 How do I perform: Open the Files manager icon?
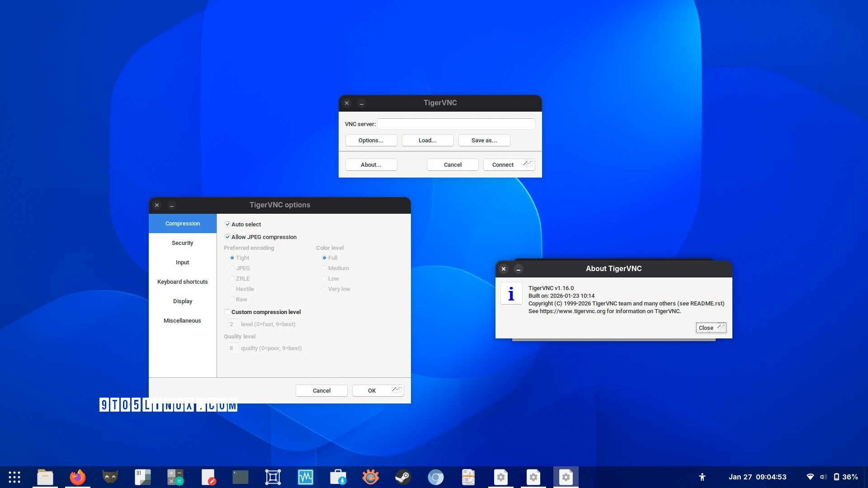(x=45, y=477)
